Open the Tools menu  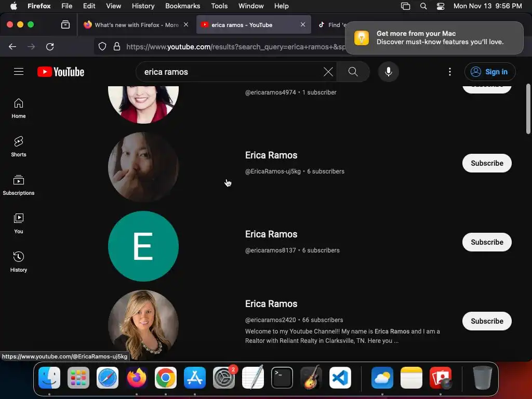pos(219,6)
